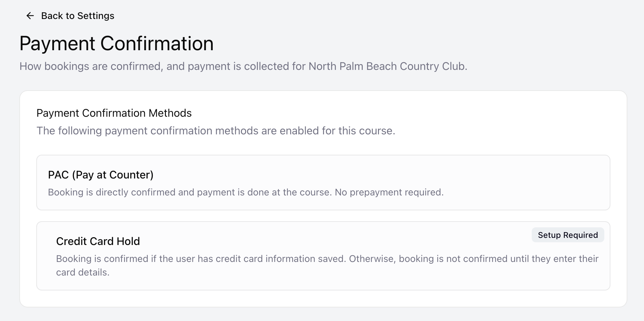The height and width of the screenshot is (321, 644).
Task: Click the back arrow icon
Action: [30, 16]
